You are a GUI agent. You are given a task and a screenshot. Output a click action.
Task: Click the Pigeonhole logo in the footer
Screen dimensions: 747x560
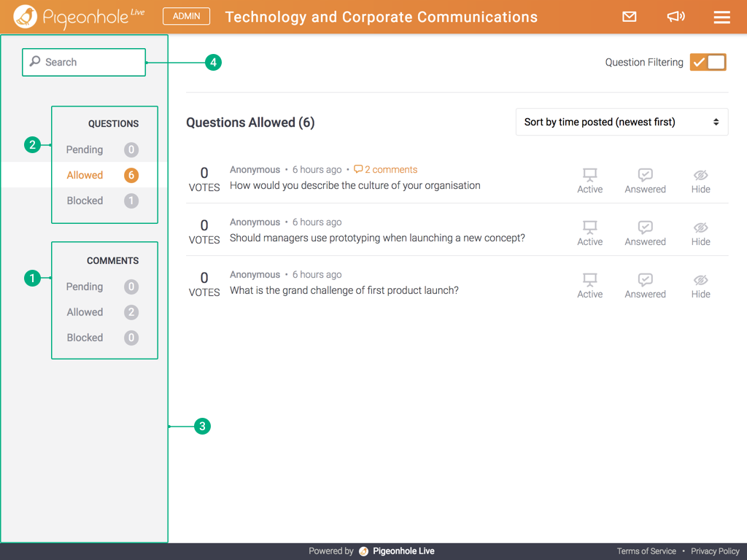363,551
